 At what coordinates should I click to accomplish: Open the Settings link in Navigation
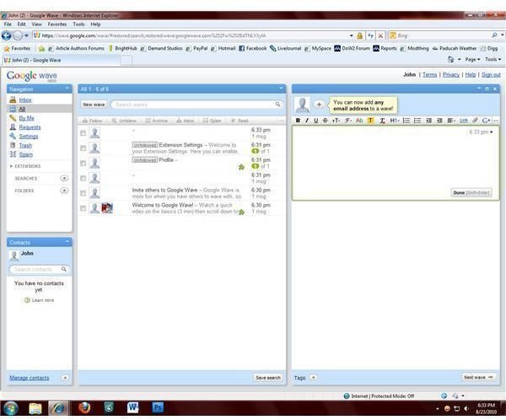coord(28,137)
